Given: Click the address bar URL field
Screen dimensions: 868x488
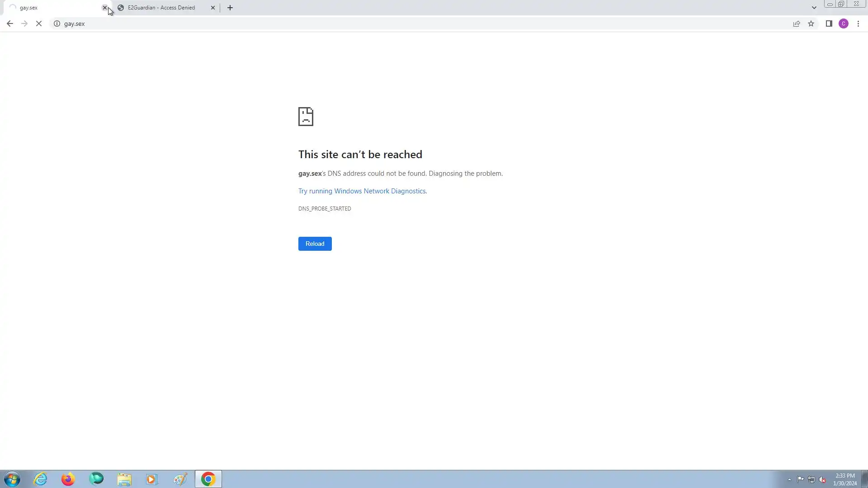Looking at the screenshot, I should (x=407, y=23).
